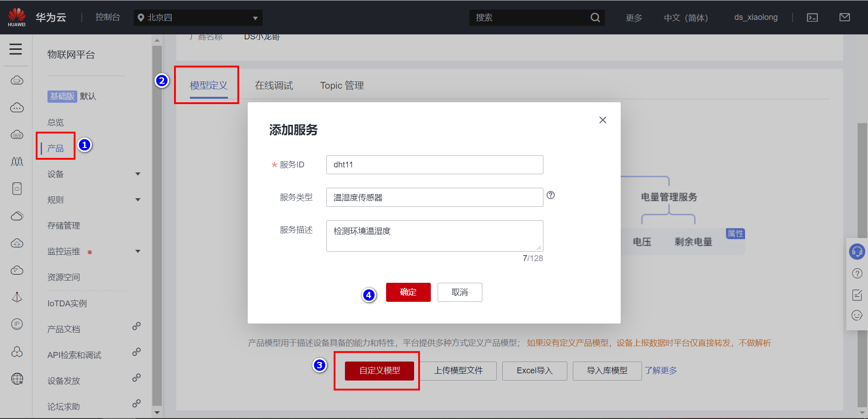Image resolution: width=868 pixels, height=419 pixels.
Task: Expand the 规则 menu arrow
Action: pyautogui.click(x=138, y=200)
